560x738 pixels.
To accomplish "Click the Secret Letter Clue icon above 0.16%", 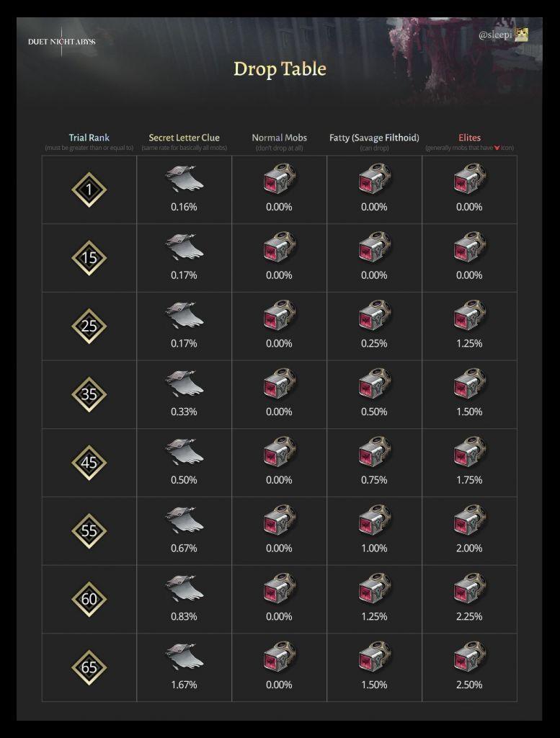I will 184,179.
